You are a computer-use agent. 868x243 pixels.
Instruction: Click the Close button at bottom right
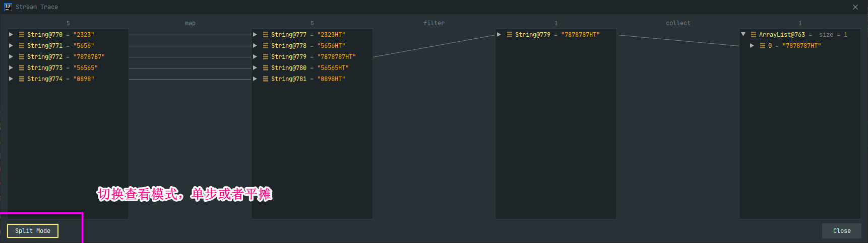point(841,231)
